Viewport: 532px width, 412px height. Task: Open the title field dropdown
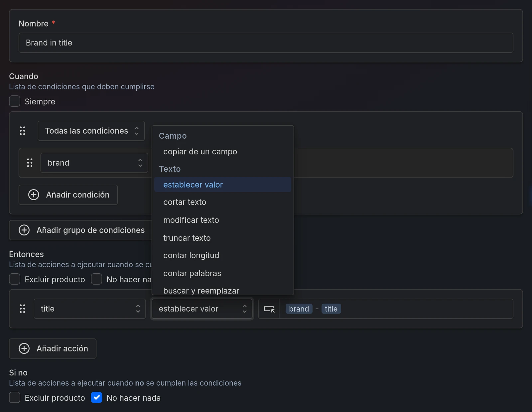click(x=90, y=309)
